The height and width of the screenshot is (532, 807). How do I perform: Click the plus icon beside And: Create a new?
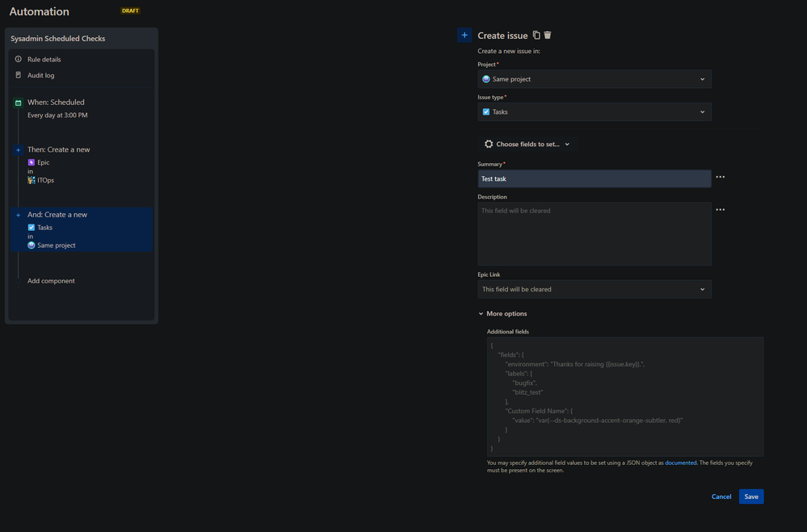pos(18,215)
